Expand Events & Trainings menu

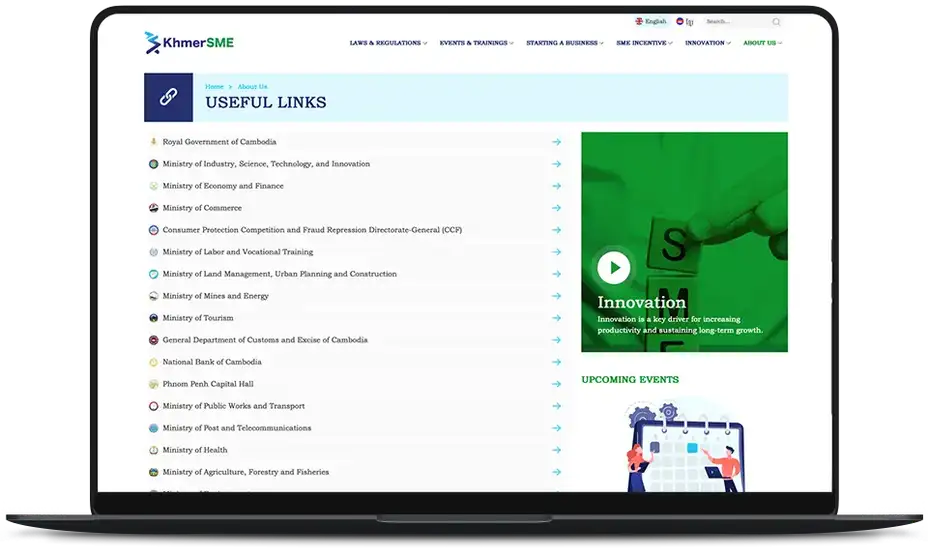click(476, 43)
